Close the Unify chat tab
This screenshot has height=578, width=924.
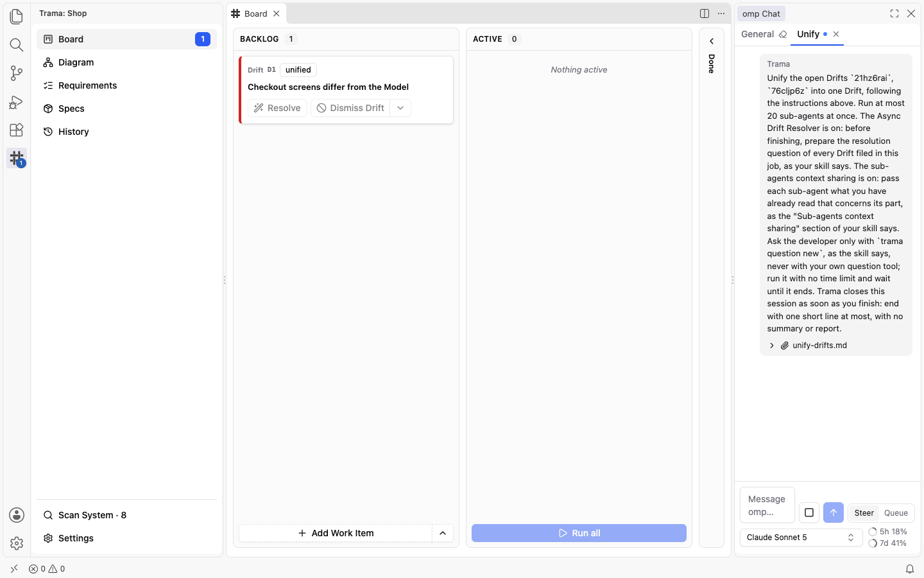(836, 35)
